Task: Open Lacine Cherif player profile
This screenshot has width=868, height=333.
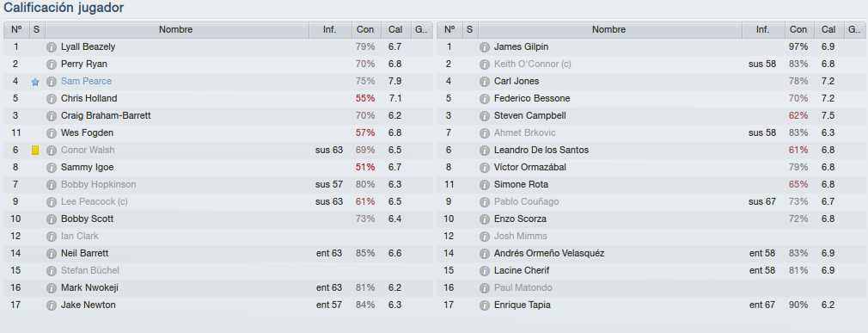Action: (522, 270)
